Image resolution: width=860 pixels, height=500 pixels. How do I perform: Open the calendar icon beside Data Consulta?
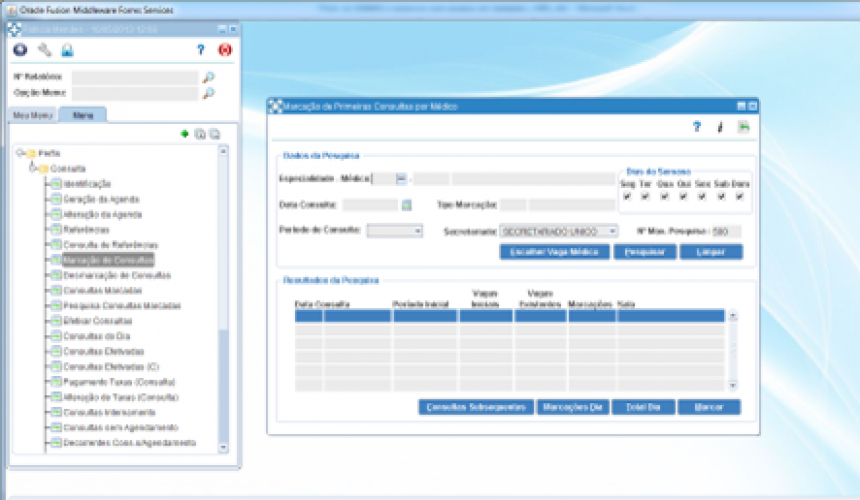(x=407, y=205)
